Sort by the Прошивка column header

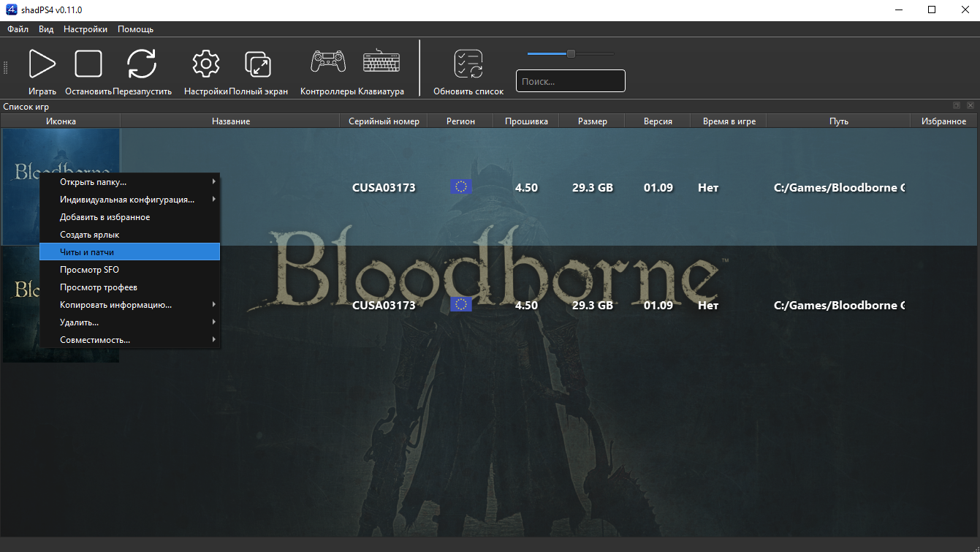526,121
